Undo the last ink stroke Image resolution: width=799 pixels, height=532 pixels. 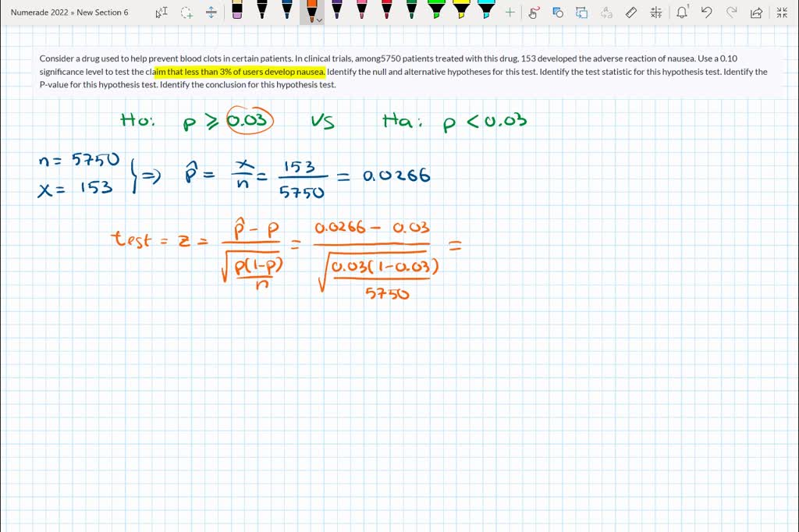coord(706,12)
